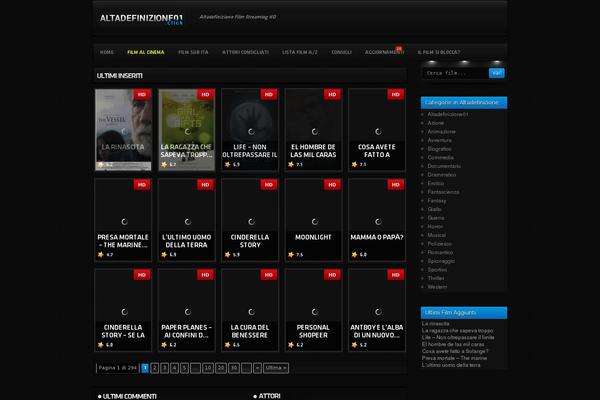
Task: Open the Film Sub ITA menu
Action: click(x=193, y=52)
